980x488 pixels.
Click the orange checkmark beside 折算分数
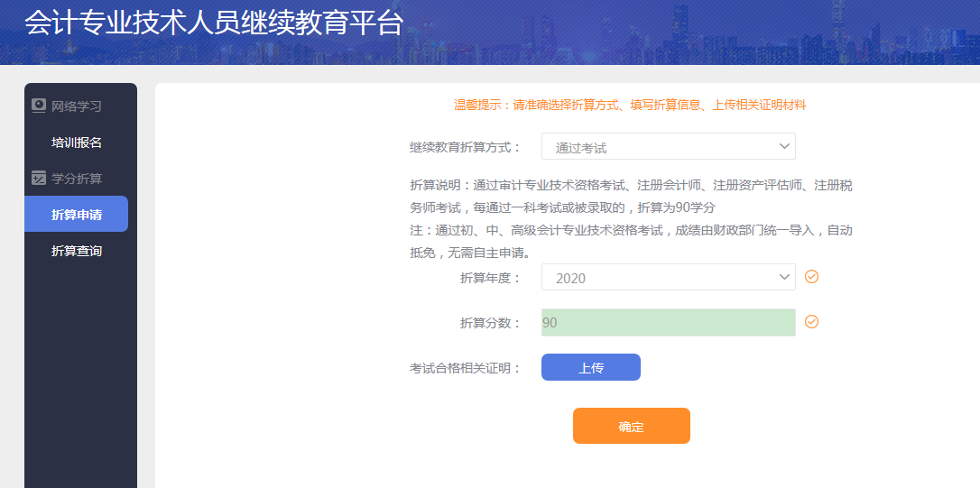pos(811,322)
